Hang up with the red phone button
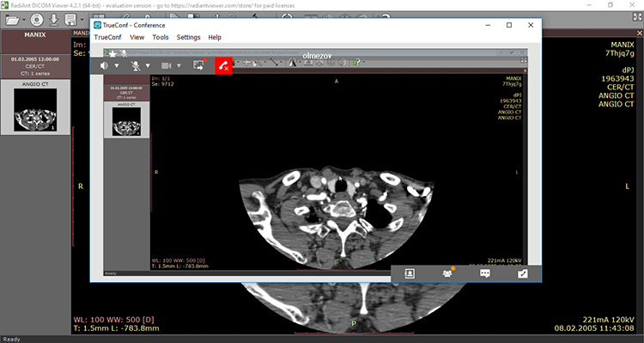Screen dimensions: 644x343 coord(223,66)
